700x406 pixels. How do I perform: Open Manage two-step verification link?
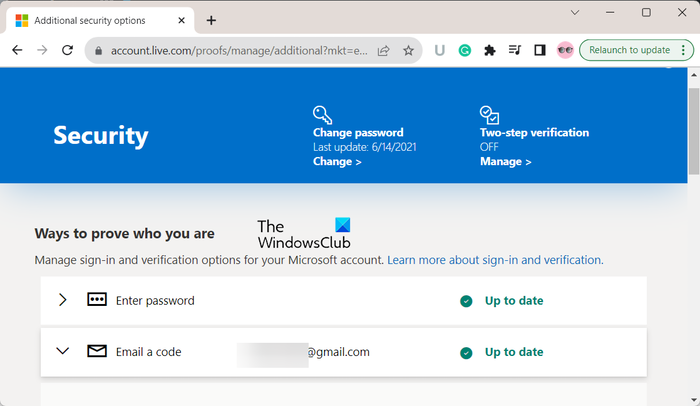tap(505, 161)
